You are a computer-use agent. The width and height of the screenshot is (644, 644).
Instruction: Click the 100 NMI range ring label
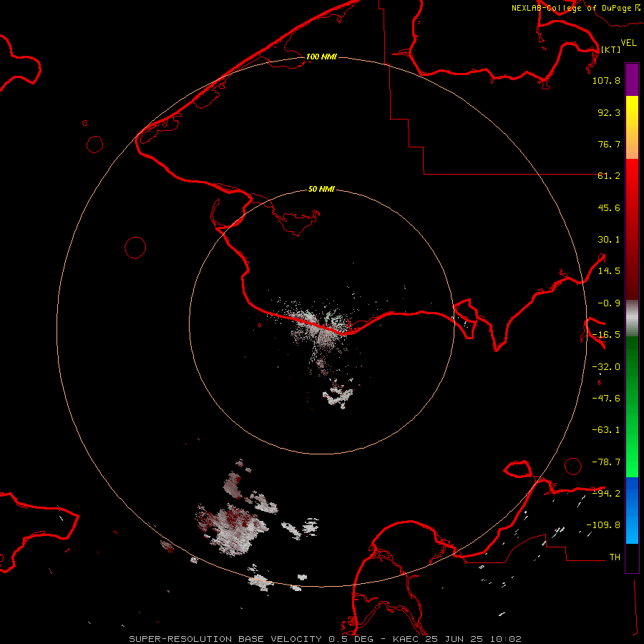321,57
